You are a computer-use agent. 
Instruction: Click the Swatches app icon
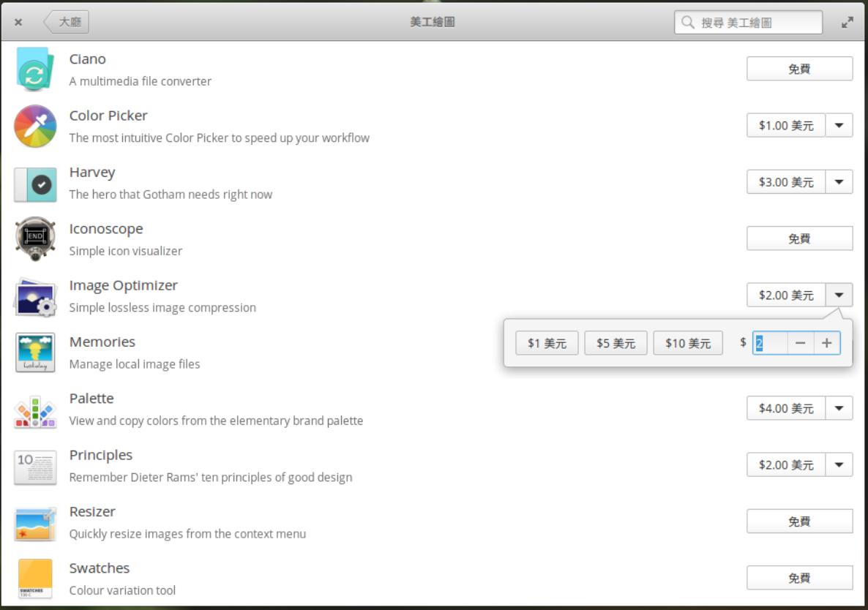34,578
